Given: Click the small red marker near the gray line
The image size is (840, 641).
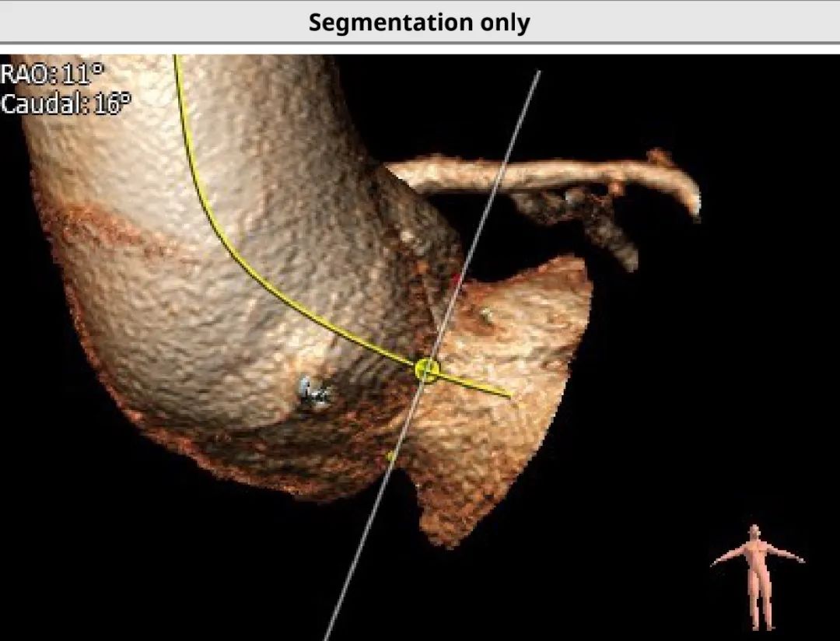Looking at the screenshot, I should (x=458, y=278).
